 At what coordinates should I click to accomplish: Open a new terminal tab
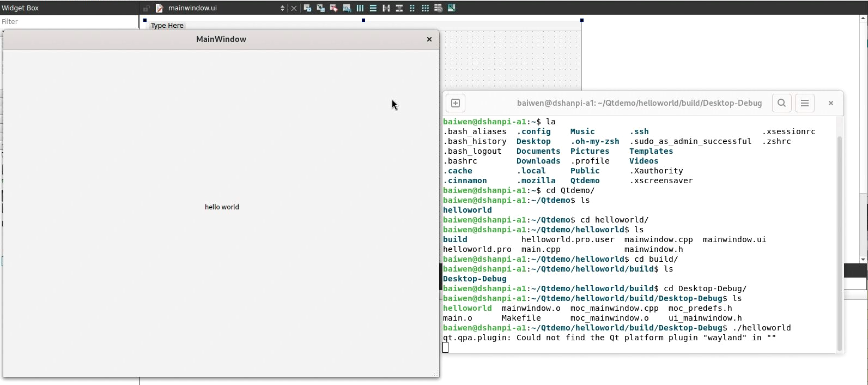pos(456,103)
